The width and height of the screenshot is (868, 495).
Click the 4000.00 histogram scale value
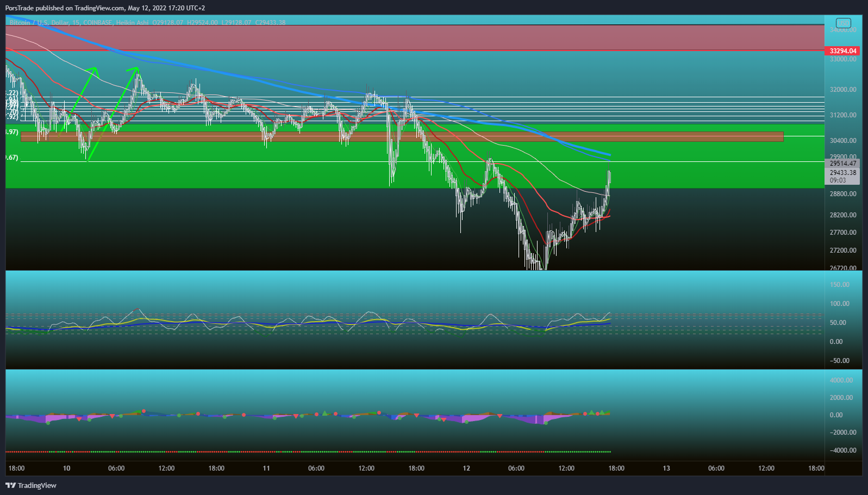pyautogui.click(x=841, y=380)
